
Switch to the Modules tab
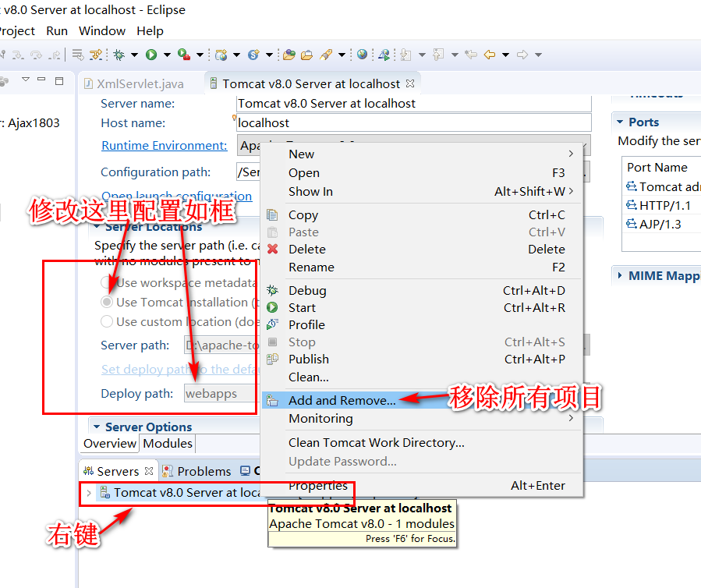pyautogui.click(x=168, y=444)
